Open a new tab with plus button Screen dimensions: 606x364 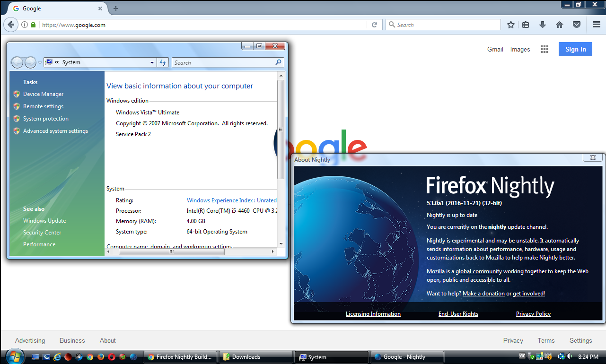point(116,9)
